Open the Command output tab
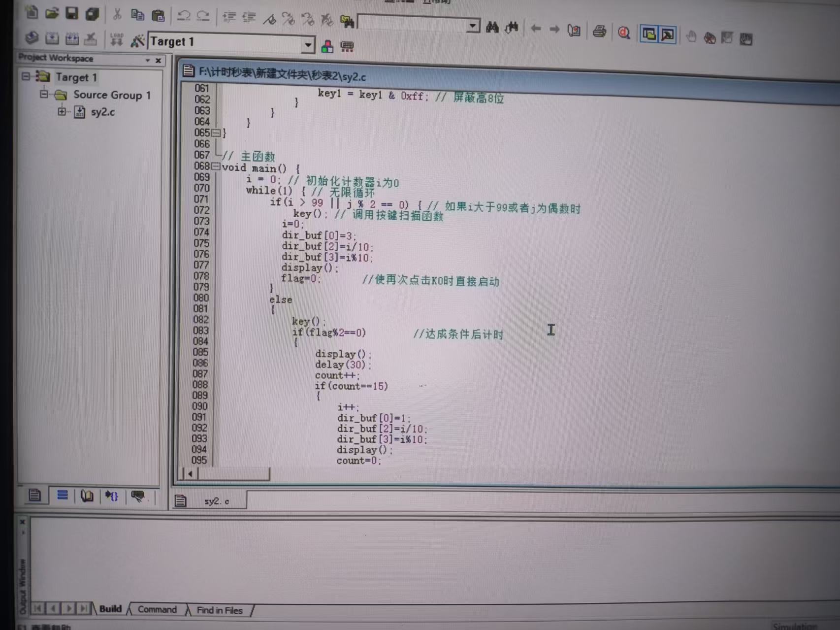Screen dimensions: 840x630 coord(157,609)
